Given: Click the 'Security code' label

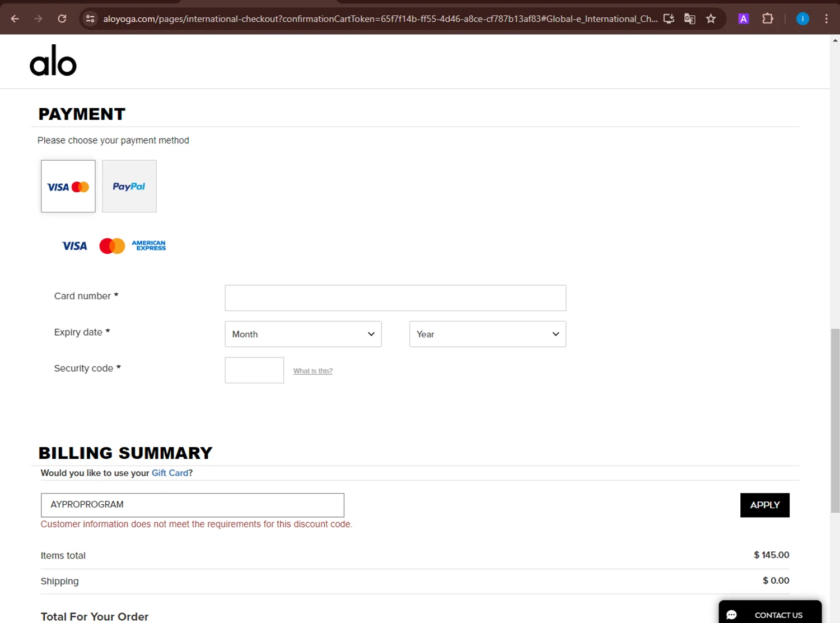Looking at the screenshot, I should [87, 368].
